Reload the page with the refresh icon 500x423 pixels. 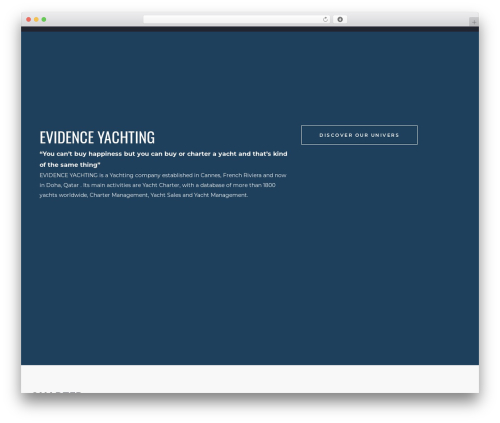tap(325, 19)
